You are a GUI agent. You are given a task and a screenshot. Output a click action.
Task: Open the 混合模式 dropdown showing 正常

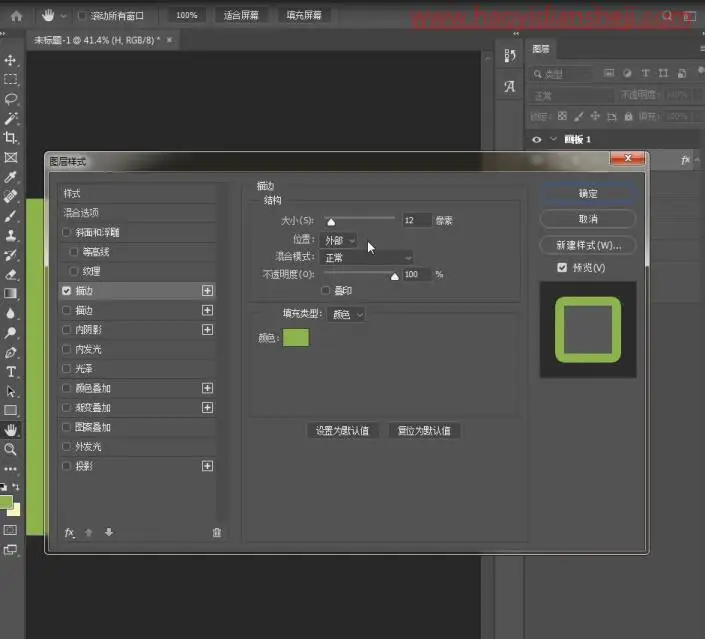click(x=366, y=258)
